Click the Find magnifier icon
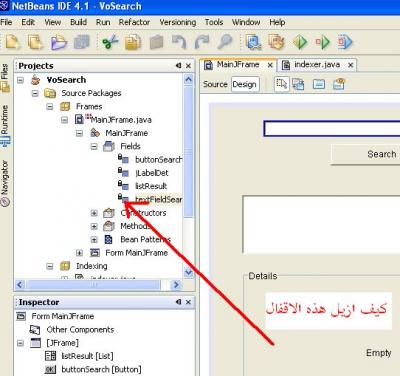The height and width of the screenshot is (376, 400). (225, 42)
